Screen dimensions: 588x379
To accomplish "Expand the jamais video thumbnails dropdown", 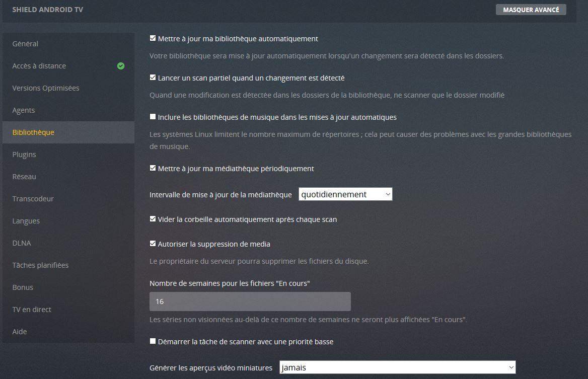I will click(398, 367).
